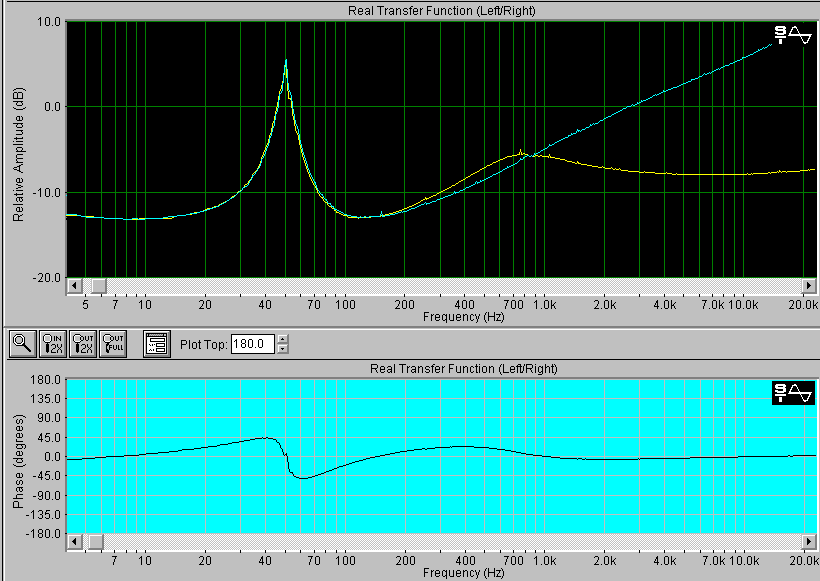
Task: Open the plot settings list icon
Action: click(157, 344)
